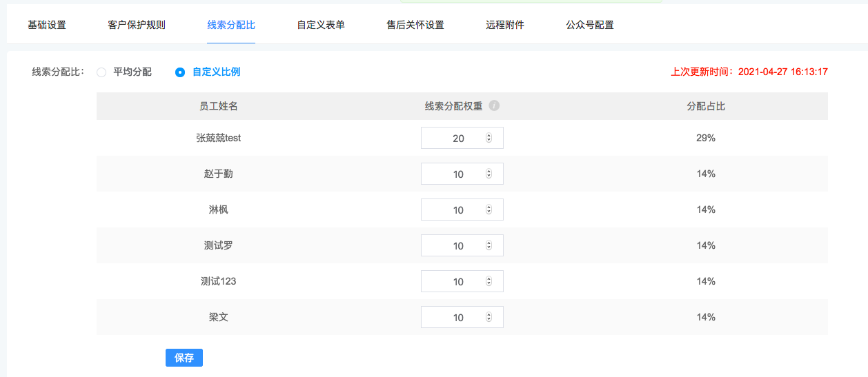Click the stepper arrows for 梁文 weight

(489, 317)
